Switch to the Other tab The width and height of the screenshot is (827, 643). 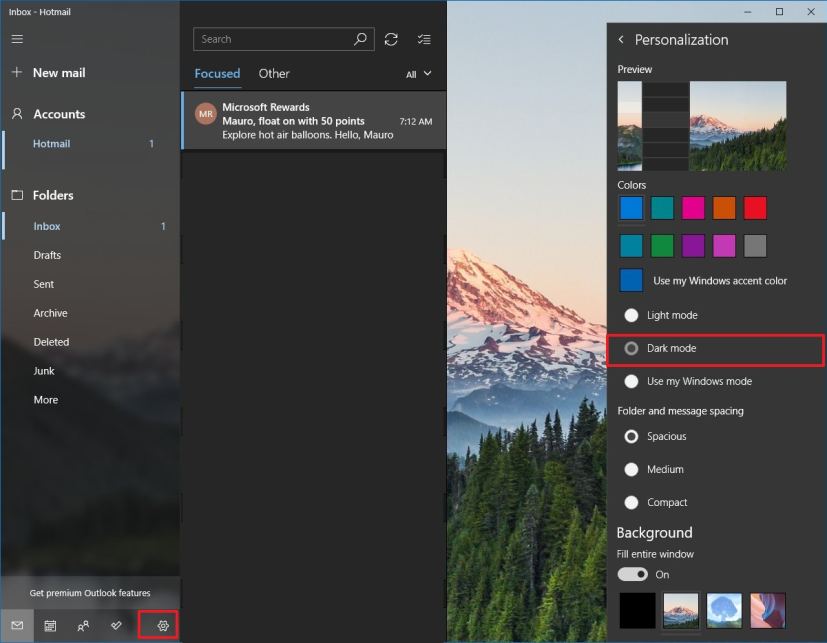[274, 73]
